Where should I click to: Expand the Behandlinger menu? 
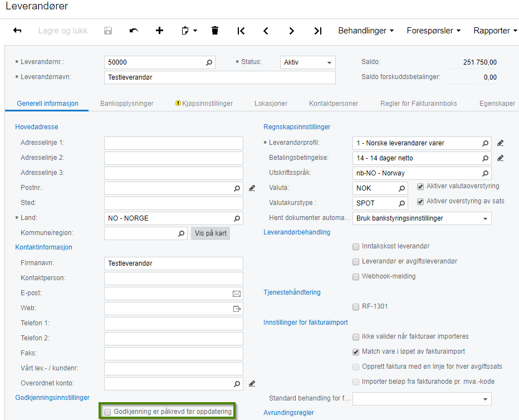(366, 31)
